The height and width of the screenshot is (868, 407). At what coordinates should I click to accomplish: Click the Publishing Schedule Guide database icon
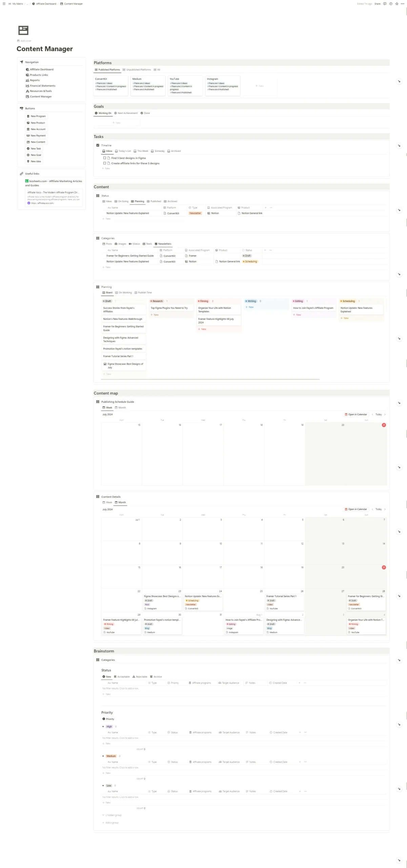coord(98,401)
